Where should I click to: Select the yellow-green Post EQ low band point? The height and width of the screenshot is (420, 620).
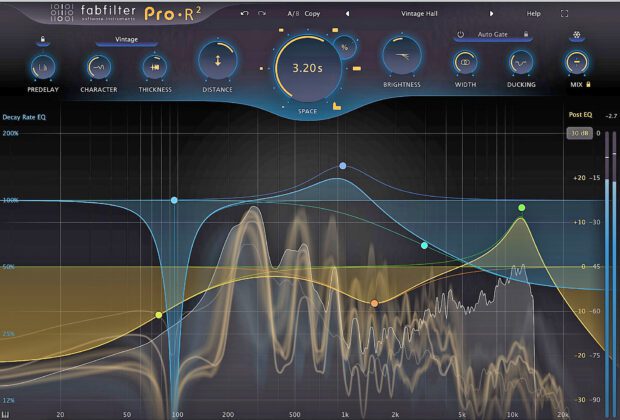[x=159, y=315]
